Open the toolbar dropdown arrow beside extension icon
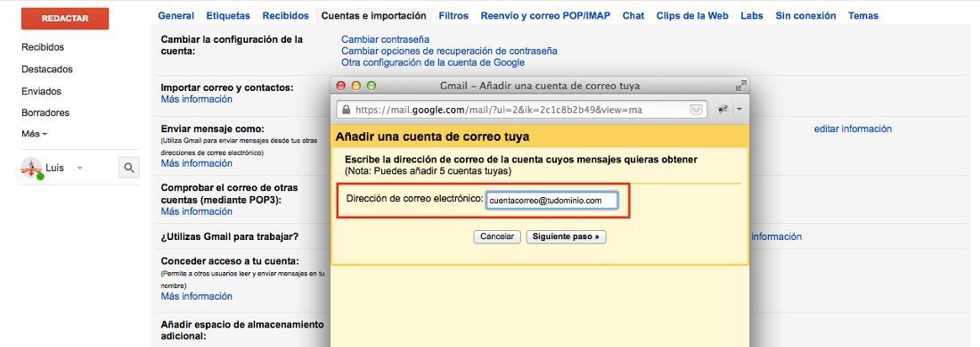The height and width of the screenshot is (347, 980). (x=739, y=110)
